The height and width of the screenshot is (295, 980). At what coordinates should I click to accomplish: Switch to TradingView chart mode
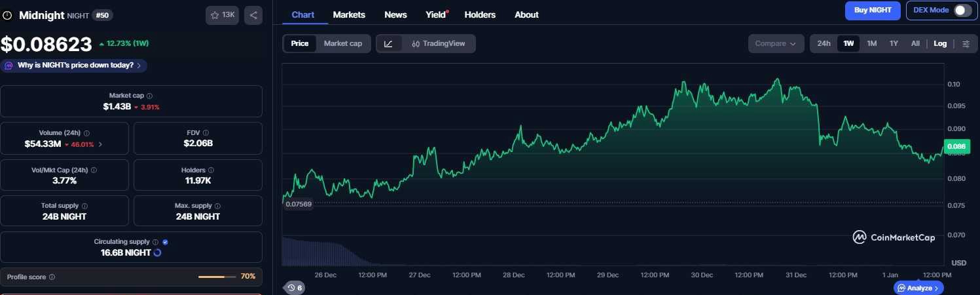coord(439,43)
